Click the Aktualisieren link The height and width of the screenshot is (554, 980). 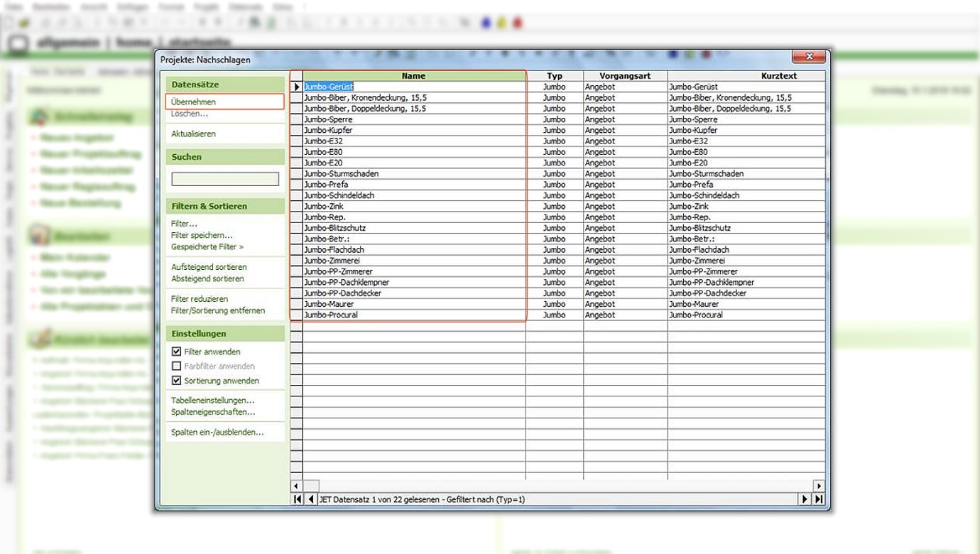click(x=193, y=134)
